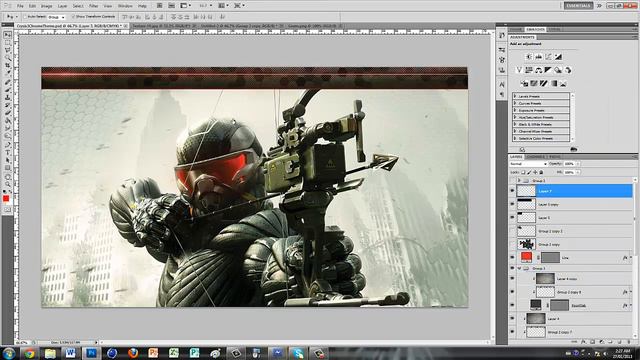Expand Curves Presets list
640x360 pixels.
(516, 103)
